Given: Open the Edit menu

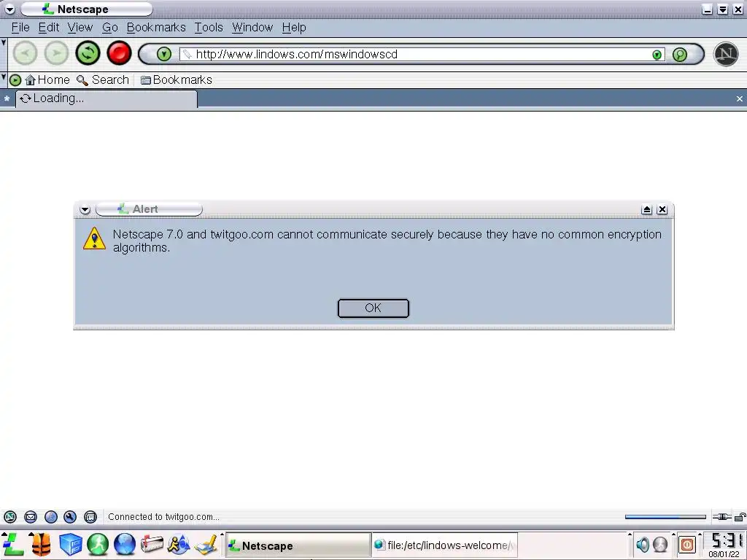Looking at the screenshot, I should (x=49, y=28).
